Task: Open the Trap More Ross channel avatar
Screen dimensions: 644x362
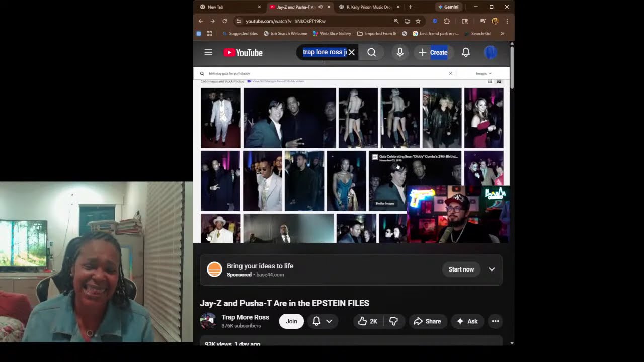Action: 208,321
